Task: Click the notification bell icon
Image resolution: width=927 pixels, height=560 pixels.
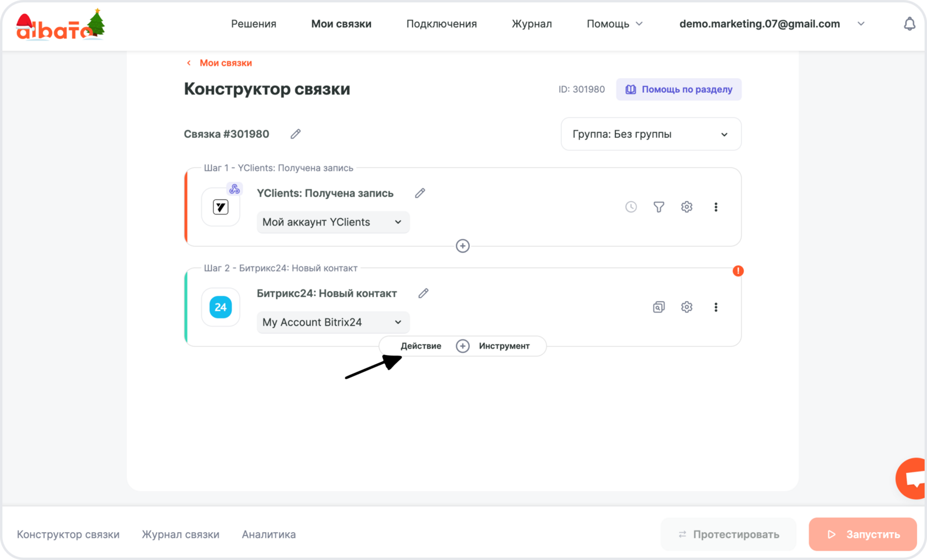Action: [x=910, y=24]
